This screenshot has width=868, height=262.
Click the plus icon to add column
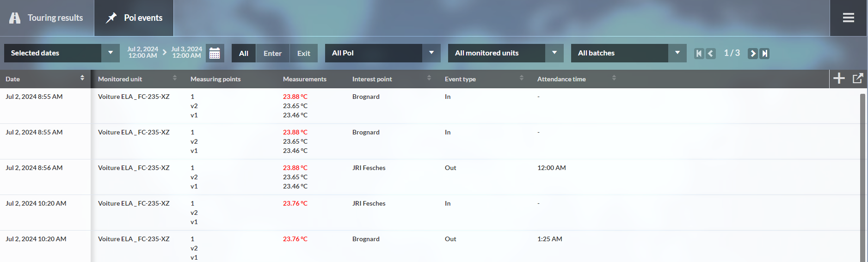pyautogui.click(x=839, y=79)
